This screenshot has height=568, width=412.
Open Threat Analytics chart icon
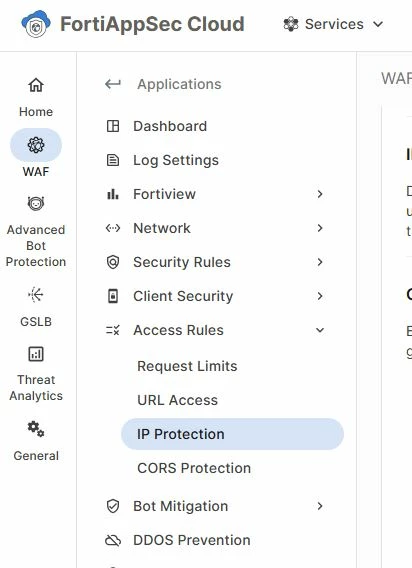(x=36, y=354)
